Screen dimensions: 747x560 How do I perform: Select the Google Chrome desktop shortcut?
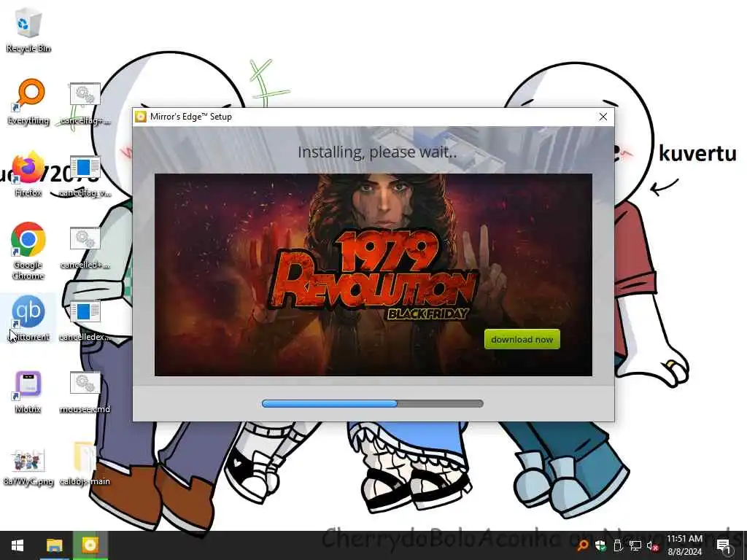[28, 251]
